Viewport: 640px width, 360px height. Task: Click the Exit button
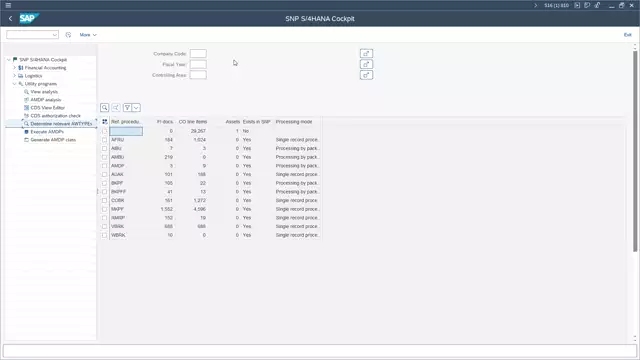[x=627, y=35]
